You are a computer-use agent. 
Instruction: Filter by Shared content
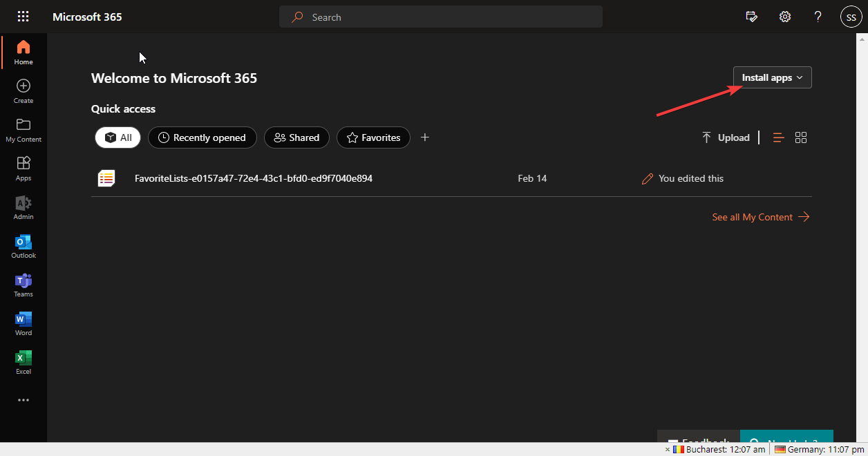pos(296,137)
